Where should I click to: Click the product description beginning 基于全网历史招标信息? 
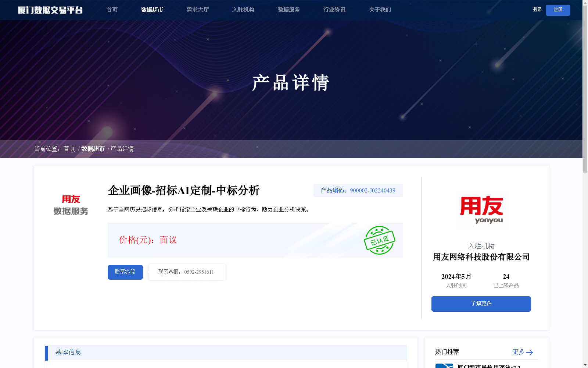pyautogui.click(x=209, y=209)
